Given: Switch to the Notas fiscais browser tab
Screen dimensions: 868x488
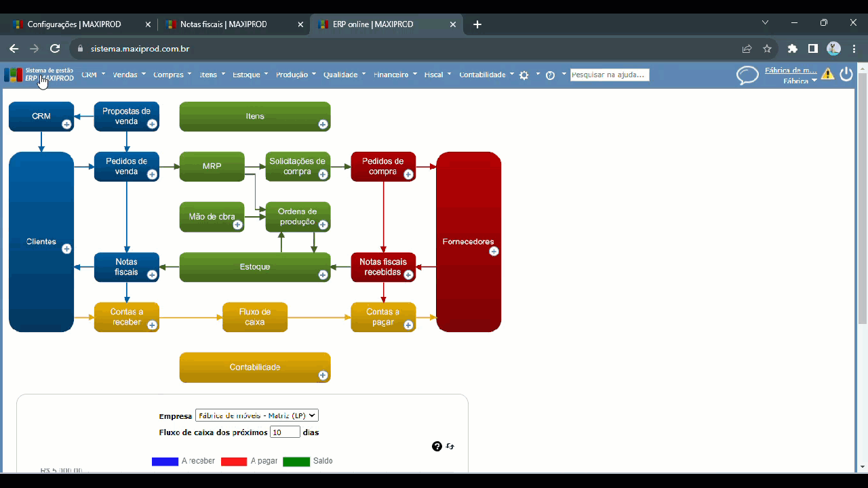Looking at the screenshot, I should point(224,24).
